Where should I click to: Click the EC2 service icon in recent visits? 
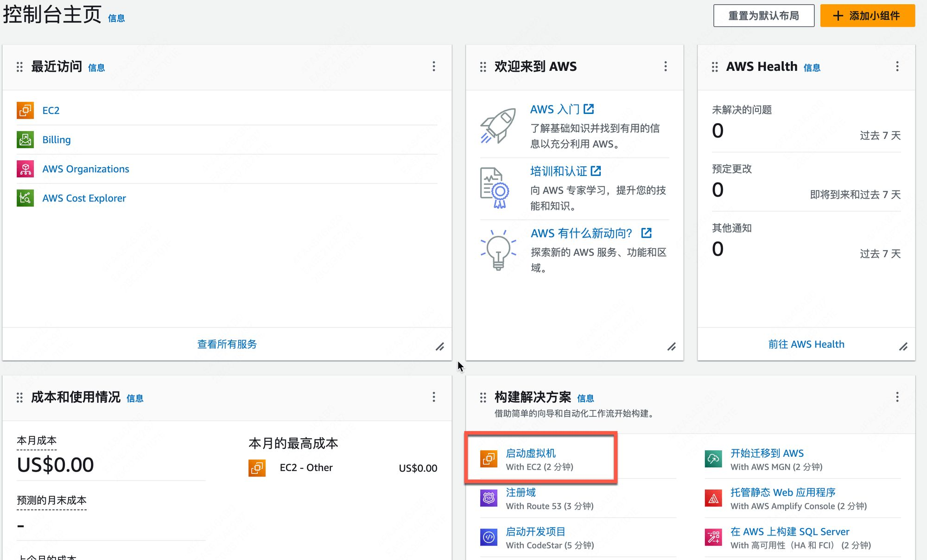coord(25,110)
